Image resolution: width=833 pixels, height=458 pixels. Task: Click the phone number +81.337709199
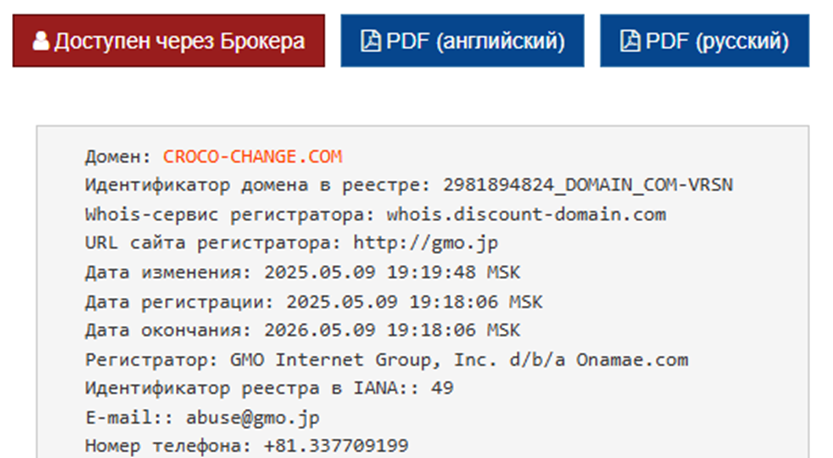[x=336, y=445]
